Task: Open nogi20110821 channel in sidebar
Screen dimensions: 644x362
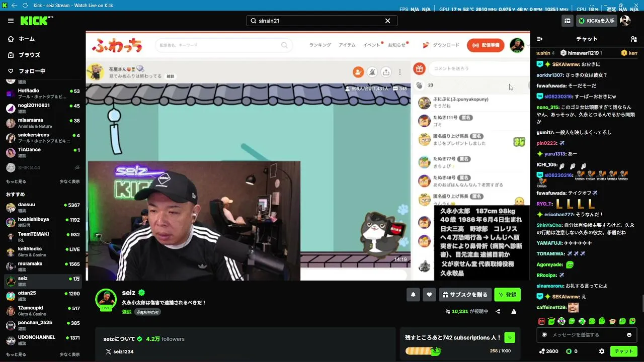Action: coord(43,108)
